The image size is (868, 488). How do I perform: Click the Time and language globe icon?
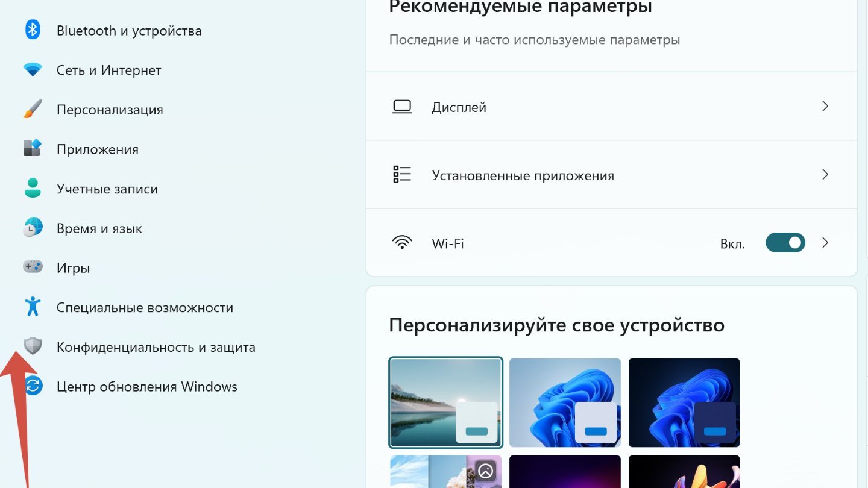click(33, 227)
